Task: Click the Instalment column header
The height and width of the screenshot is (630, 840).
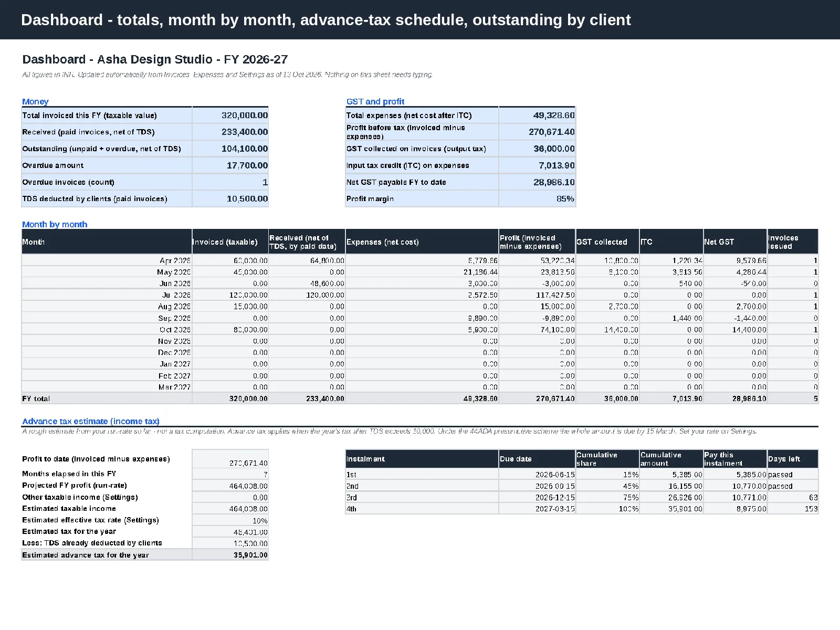Action: 422,459
